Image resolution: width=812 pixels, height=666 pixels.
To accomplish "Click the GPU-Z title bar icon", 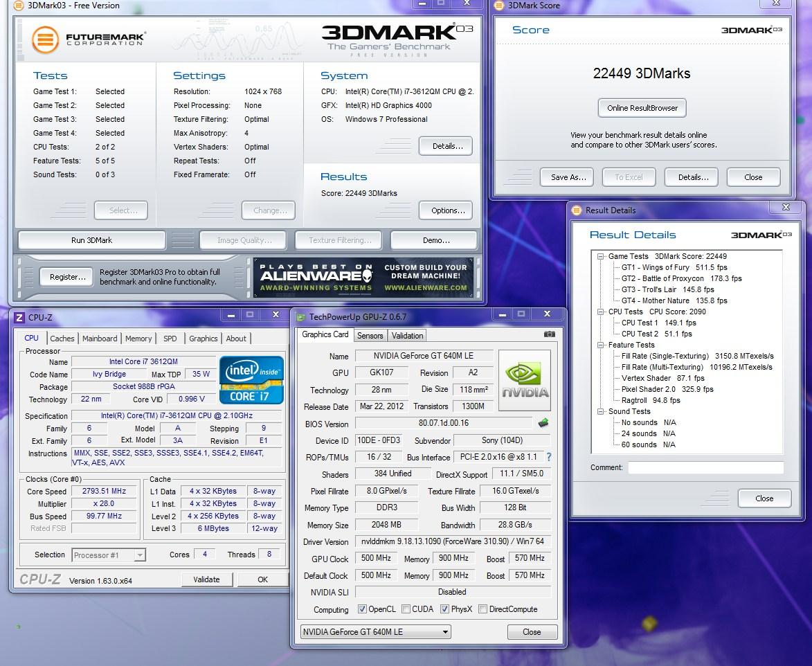I will pyautogui.click(x=300, y=317).
